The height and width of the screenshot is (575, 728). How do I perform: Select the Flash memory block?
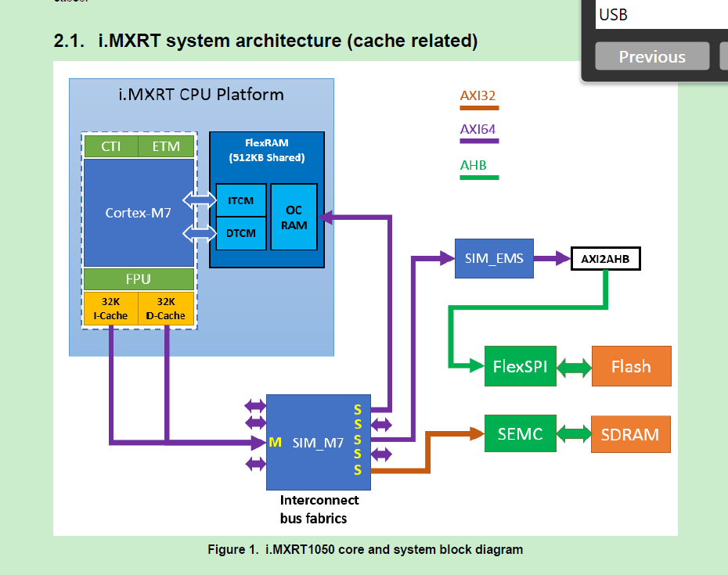(x=631, y=365)
